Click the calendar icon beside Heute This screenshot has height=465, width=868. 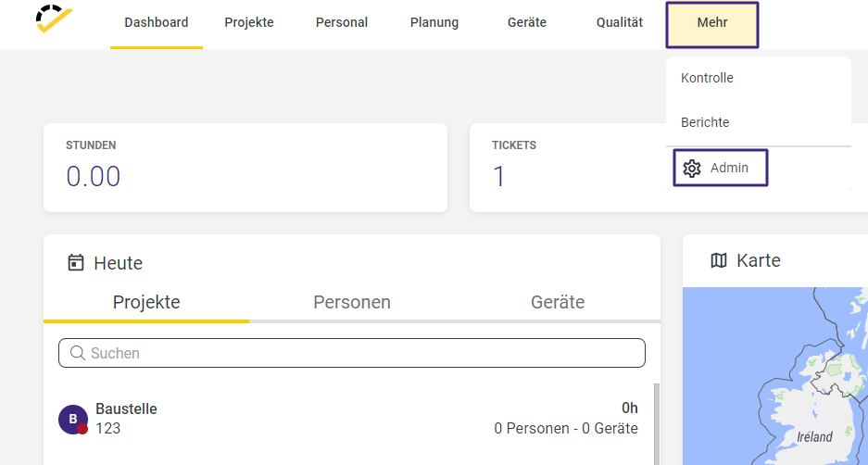coord(76,262)
